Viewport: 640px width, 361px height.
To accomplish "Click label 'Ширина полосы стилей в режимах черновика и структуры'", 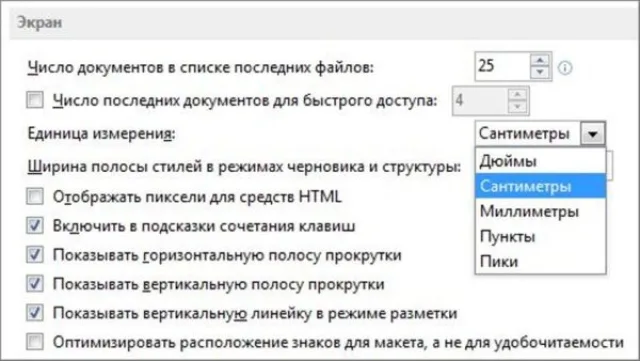I will pyautogui.click(x=244, y=167).
